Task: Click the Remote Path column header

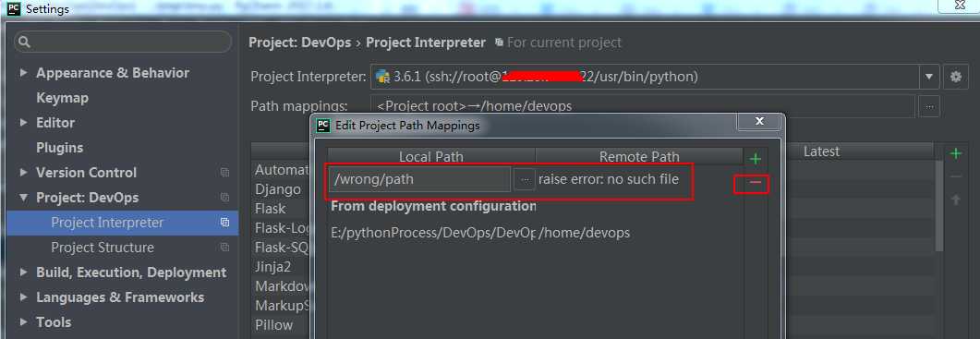Action: point(639,156)
